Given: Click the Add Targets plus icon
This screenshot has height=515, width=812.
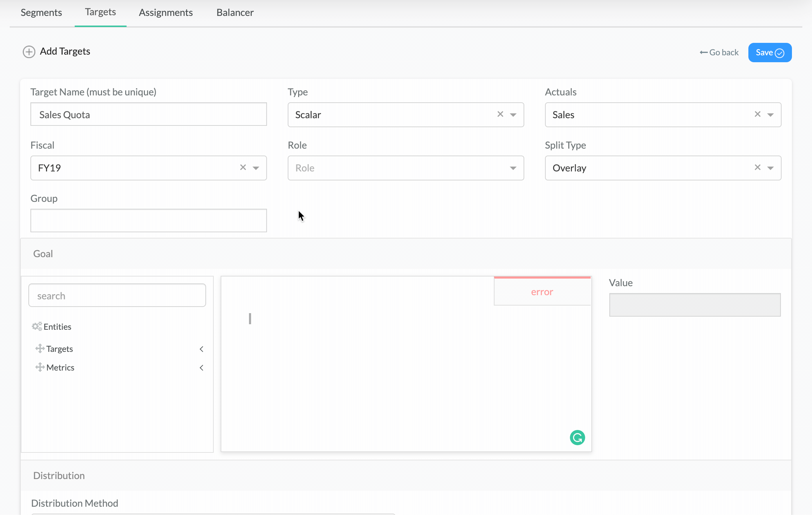Looking at the screenshot, I should click(29, 52).
